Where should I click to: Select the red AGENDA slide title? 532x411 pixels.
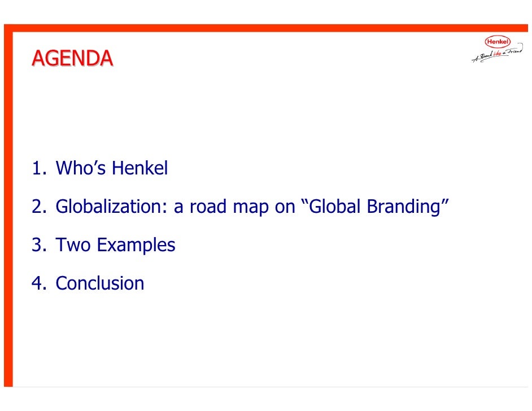coord(72,58)
